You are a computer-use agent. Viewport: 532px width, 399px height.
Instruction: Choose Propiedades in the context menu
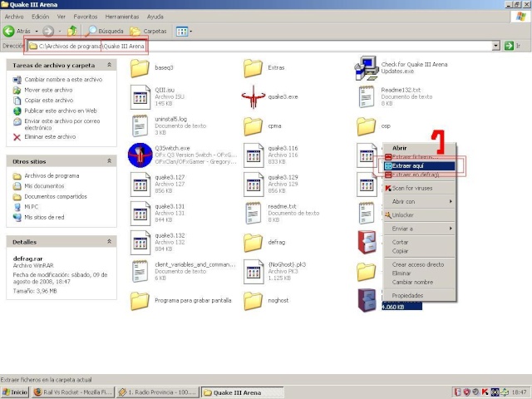coord(419,296)
